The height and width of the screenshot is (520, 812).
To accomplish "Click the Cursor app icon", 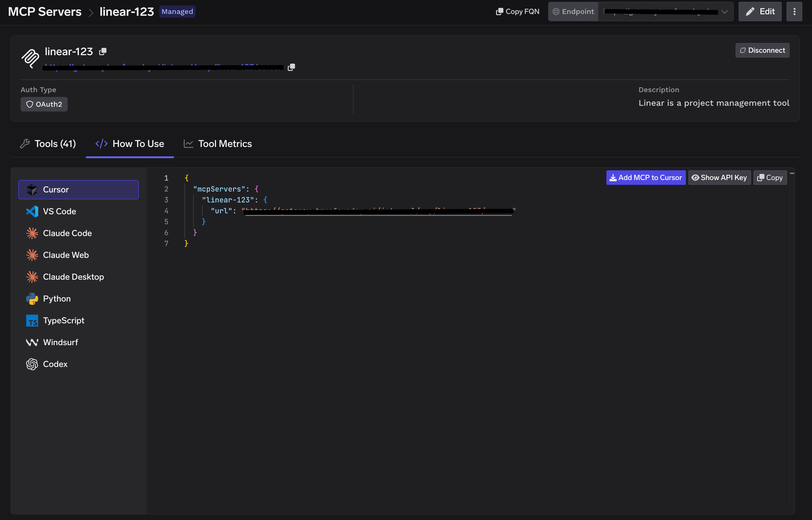I will (x=32, y=190).
